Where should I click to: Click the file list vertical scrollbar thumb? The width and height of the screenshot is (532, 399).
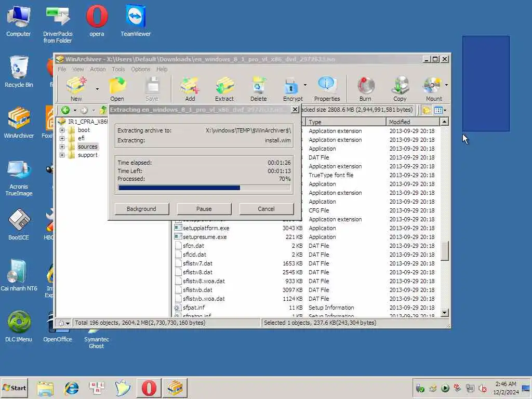444,250
